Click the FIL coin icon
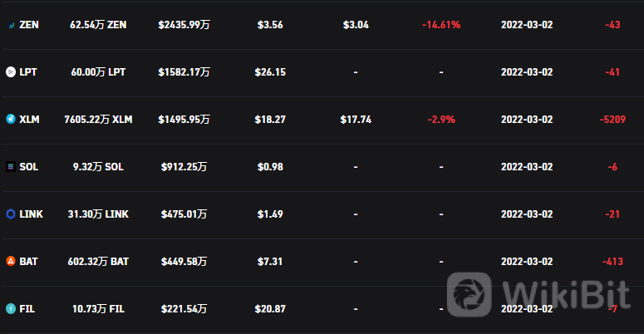 [11, 308]
